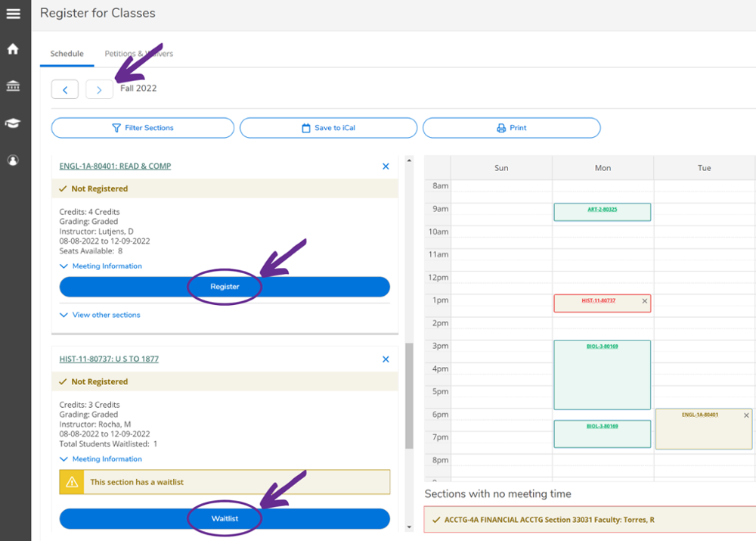Open the BIOL-3-80169 3pm calendar event
Screen dimensions: 756x541
coord(603,375)
